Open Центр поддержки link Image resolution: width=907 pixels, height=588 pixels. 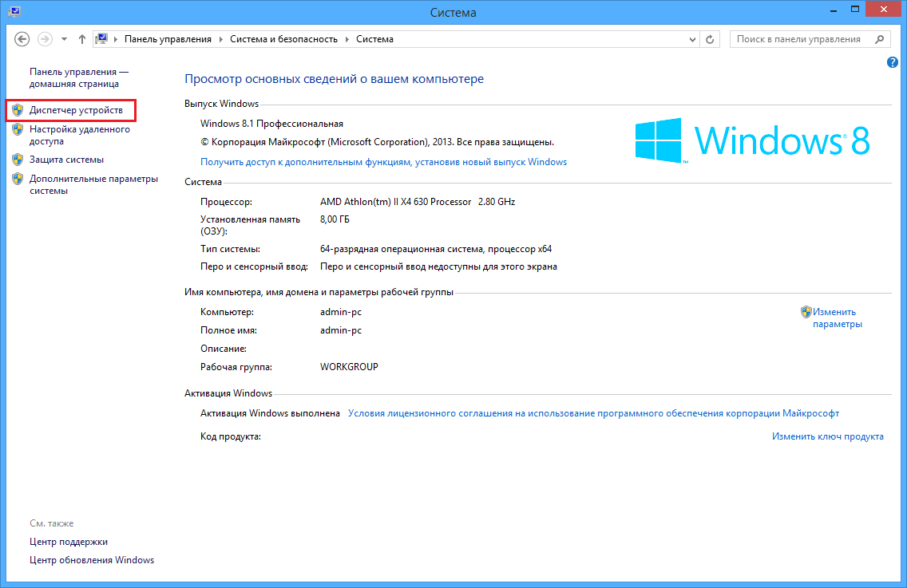68,542
